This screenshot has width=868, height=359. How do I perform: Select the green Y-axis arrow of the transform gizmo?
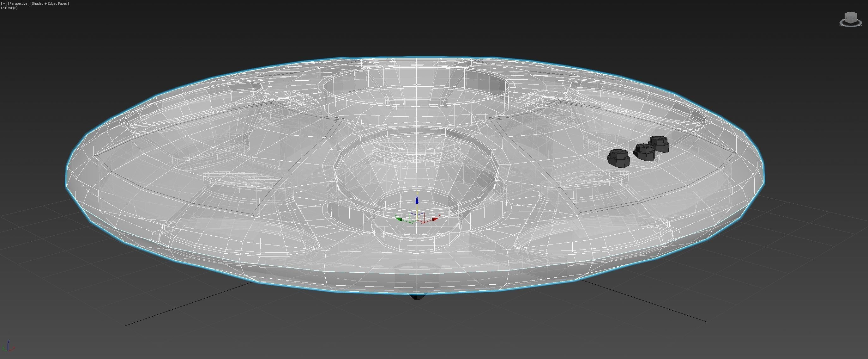click(x=400, y=219)
